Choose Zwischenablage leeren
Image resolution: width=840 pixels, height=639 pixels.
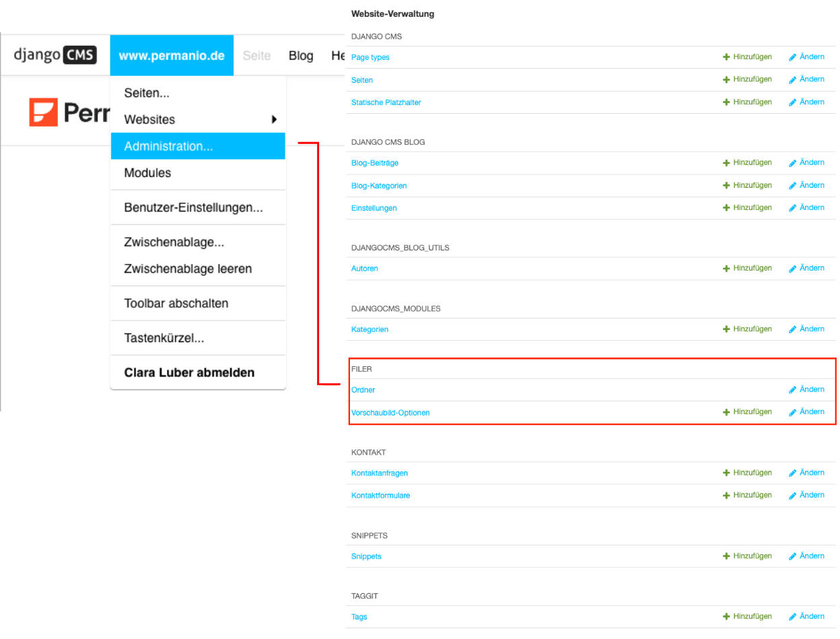point(188,269)
